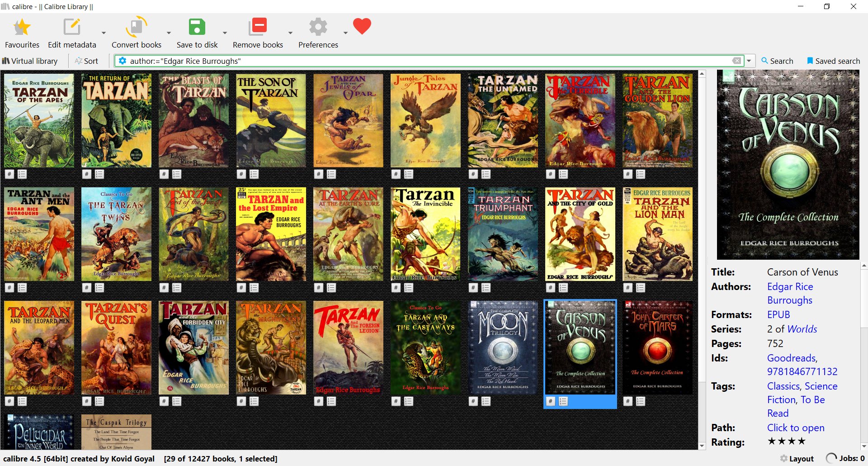Select the Tarzan and the Forbidden City cover
The width and height of the screenshot is (868, 466).
point(193,348)
